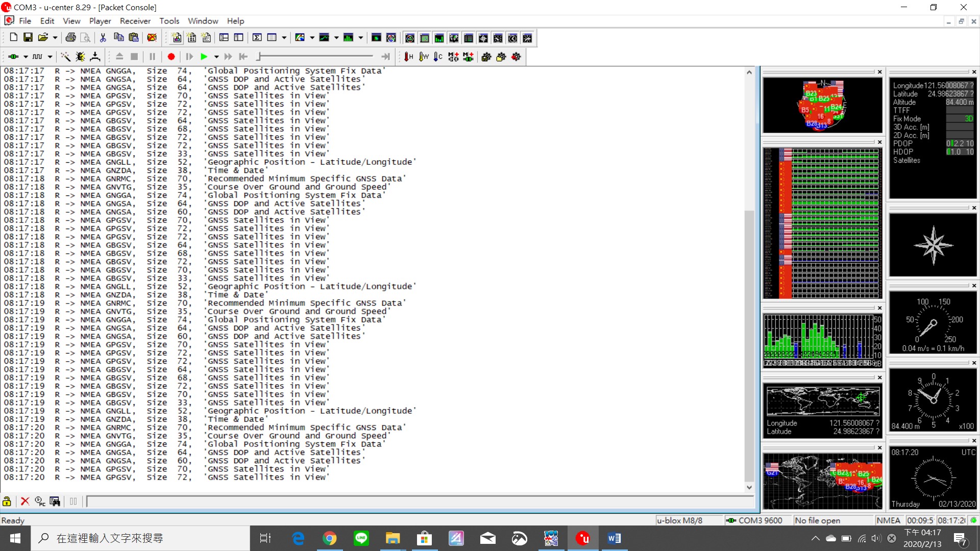Click the Word icon in the taskbar

[614, 538]
